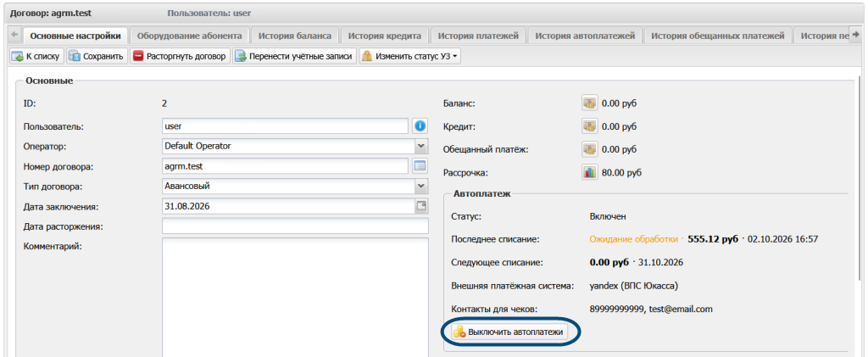The width and height of the screenshot is (868, 357).
Task: Open the contract number generator icon
Action: coord(420,165)
